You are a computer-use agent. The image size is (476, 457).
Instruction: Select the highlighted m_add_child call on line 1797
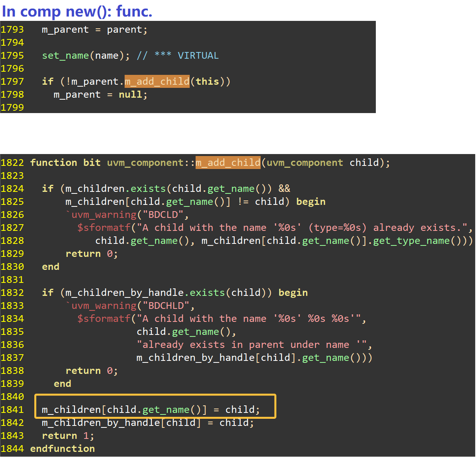click(157, 81)
